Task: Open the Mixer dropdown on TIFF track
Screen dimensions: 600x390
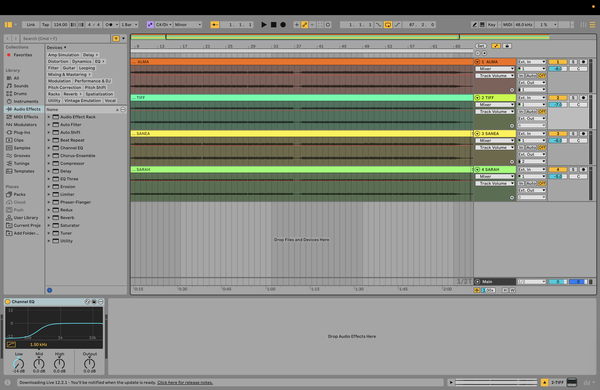Action: 495,104
